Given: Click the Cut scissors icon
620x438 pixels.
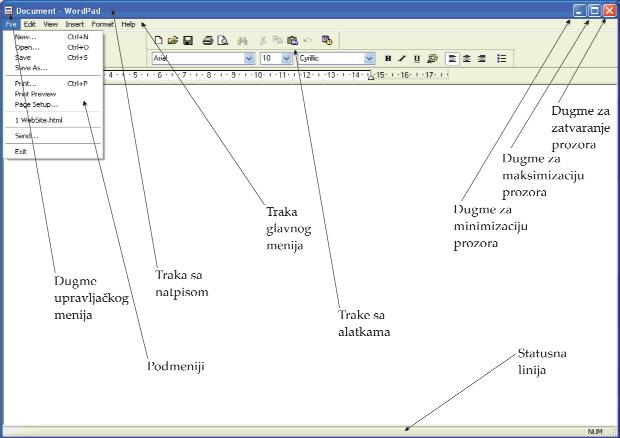Looking at the screenshot, I should click(x=263, y=40).
